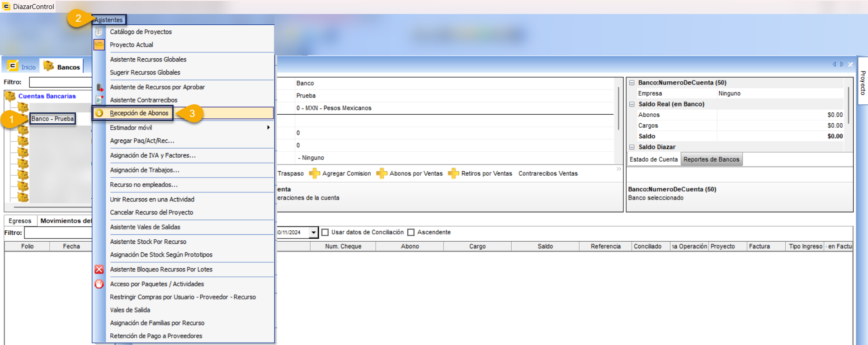Click the stop-hand Acceso por Paquetes icon
Image resolution: width=868 pixels, height=345 pixels.
point(99,284)
